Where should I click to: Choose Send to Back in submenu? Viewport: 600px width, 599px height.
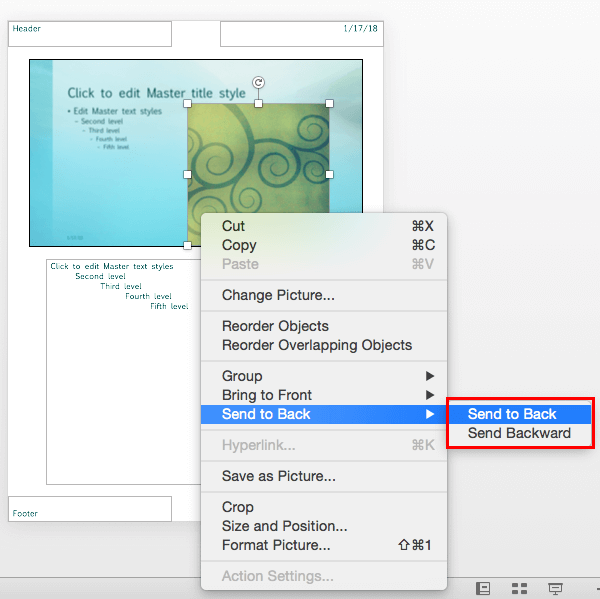tap(512, 414)
